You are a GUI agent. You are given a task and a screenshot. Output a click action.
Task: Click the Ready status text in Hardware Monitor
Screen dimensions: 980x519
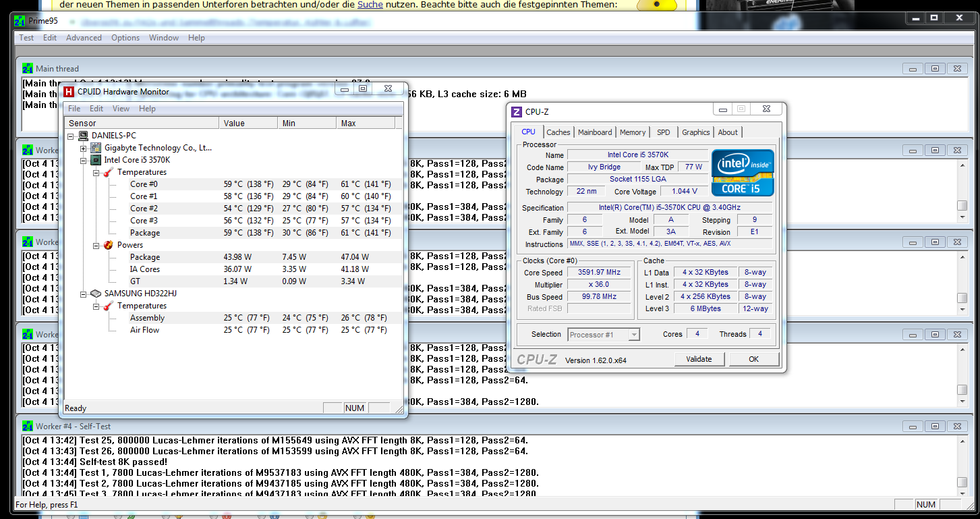(x=76, y=408)
